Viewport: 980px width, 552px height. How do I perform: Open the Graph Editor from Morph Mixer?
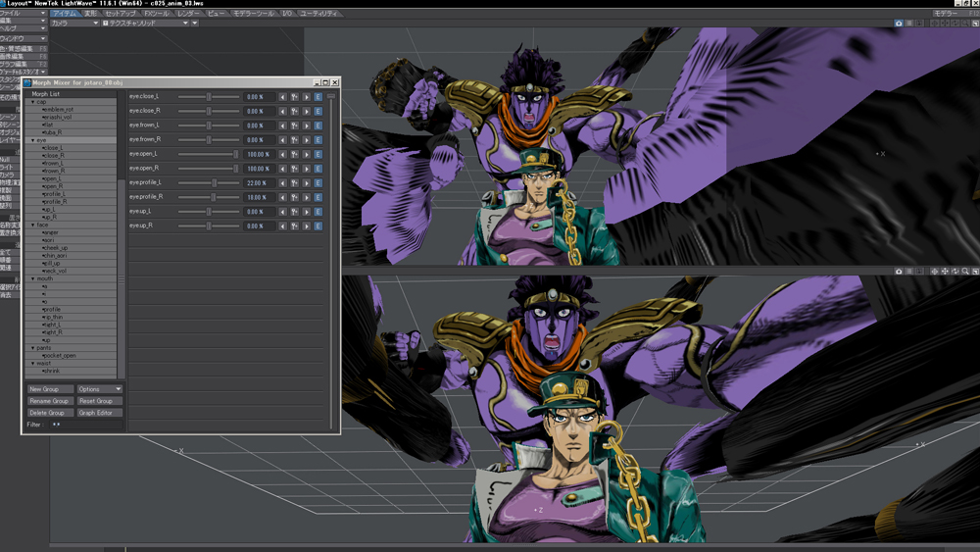click(x=99, y=413)
